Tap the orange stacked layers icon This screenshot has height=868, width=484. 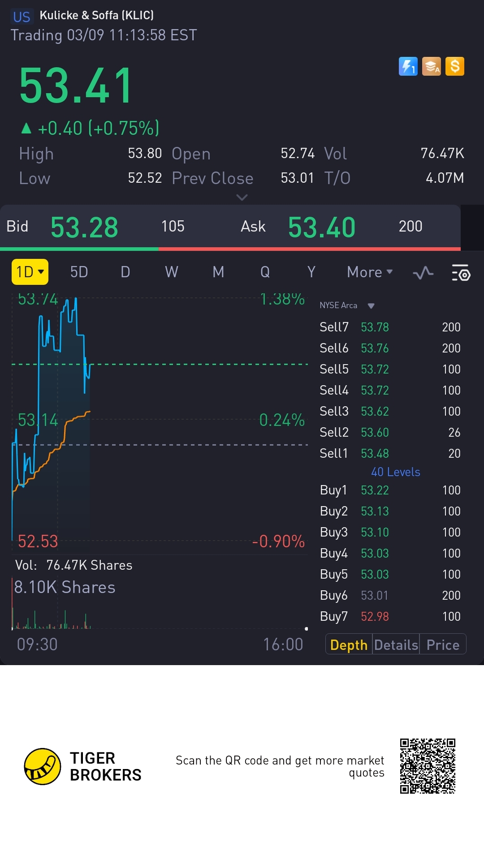431,67
